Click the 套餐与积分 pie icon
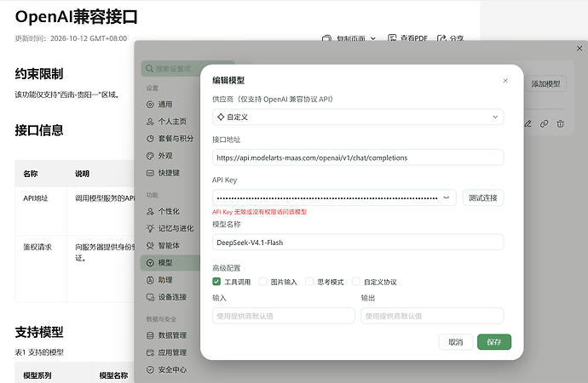 [150, 139]
